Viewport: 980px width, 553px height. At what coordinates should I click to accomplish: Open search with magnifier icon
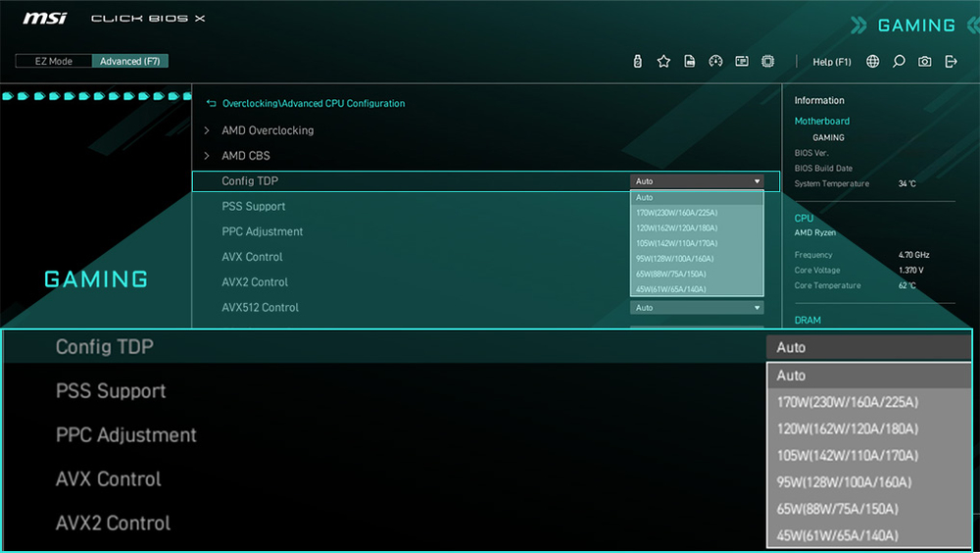(899, 62)
